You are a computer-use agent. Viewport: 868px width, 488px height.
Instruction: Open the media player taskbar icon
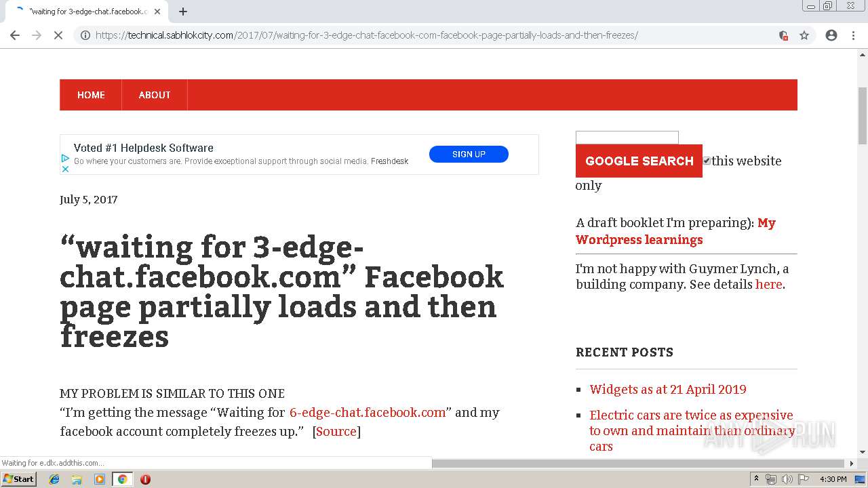pos(100,479)
